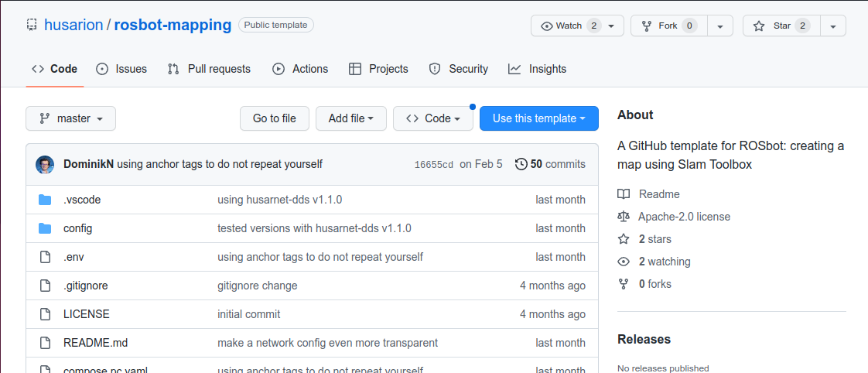This screenshot has height=373, width=868.
Task: Open the 'gitignore change' commit message
Action: point(258,286)
